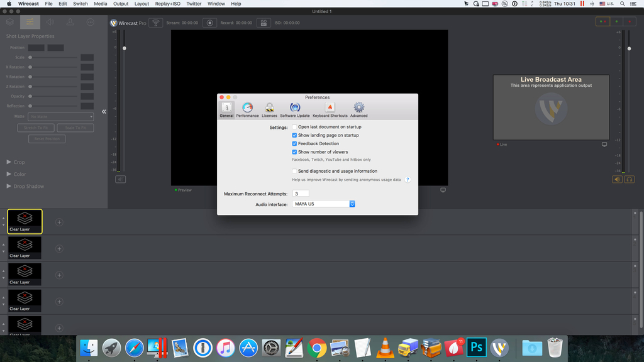
Task: Open the Twitter menu
Action: 194,3
